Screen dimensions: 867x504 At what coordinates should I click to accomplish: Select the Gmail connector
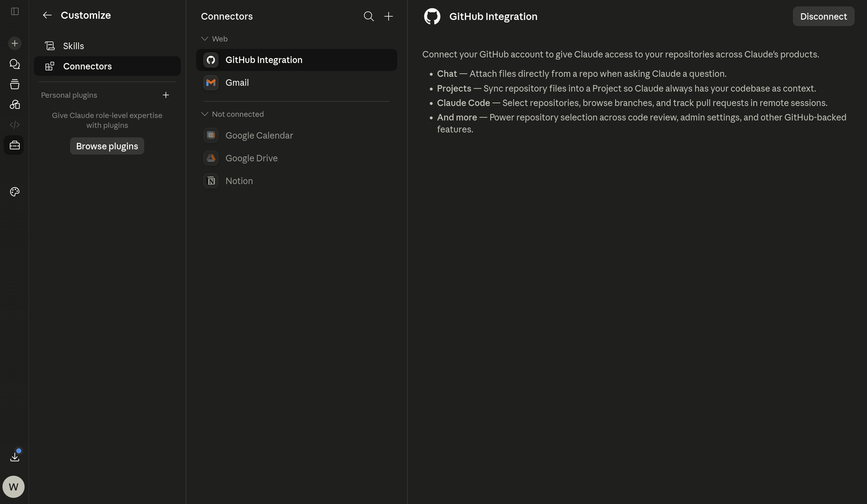click(x=297, y=82)
